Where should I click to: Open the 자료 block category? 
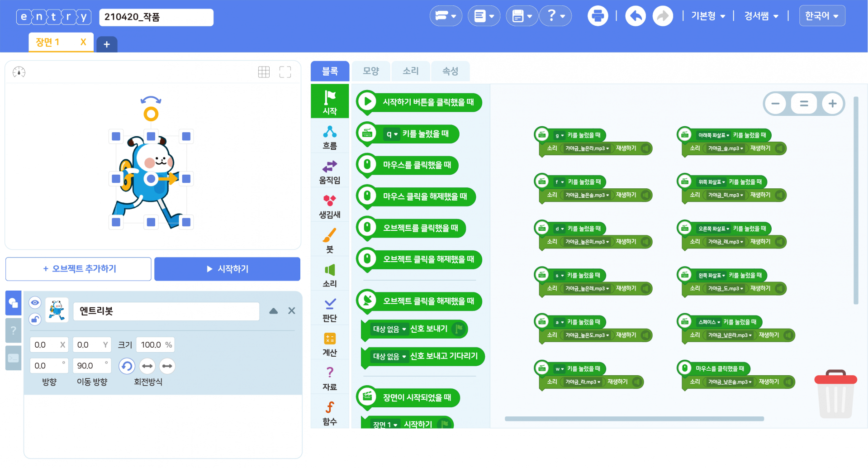[330, 378]
